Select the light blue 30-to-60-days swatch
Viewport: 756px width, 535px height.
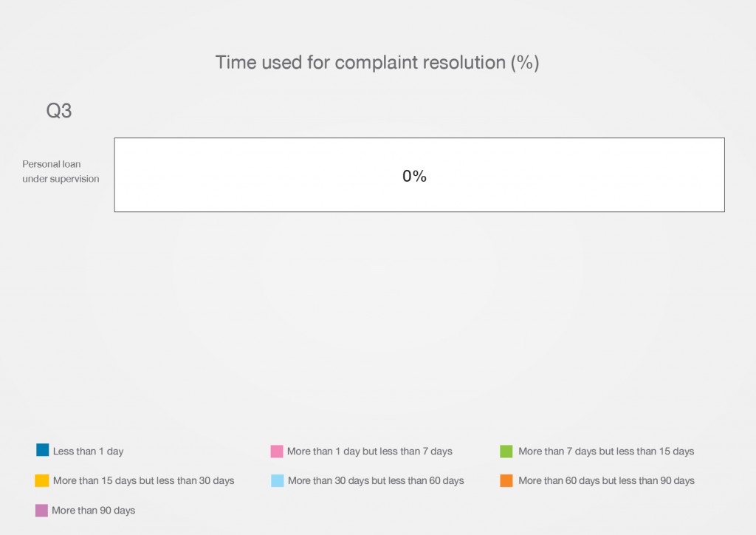[278, 480]
